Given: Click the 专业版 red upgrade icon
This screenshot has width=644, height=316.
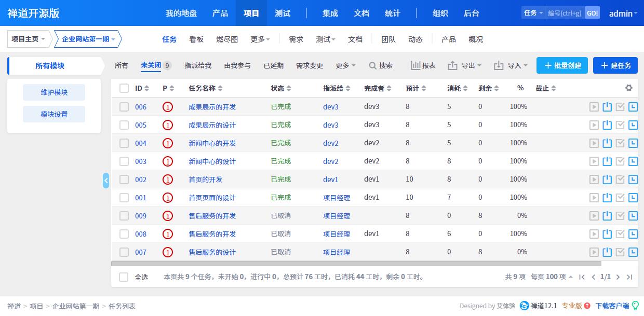Looking at the screenshot, I should point(587,306).
